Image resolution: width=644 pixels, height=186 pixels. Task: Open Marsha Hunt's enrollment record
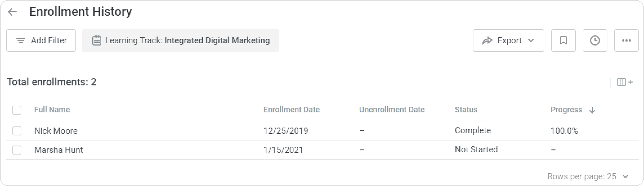pyautogui.click(x=59, y=150)
